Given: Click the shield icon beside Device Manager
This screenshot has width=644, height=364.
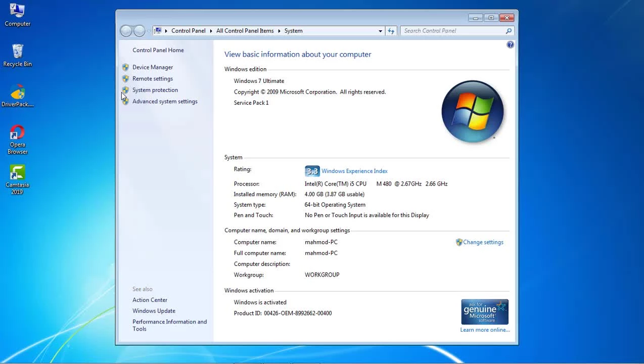Looking at the screenshot, I should pos(125,67).
